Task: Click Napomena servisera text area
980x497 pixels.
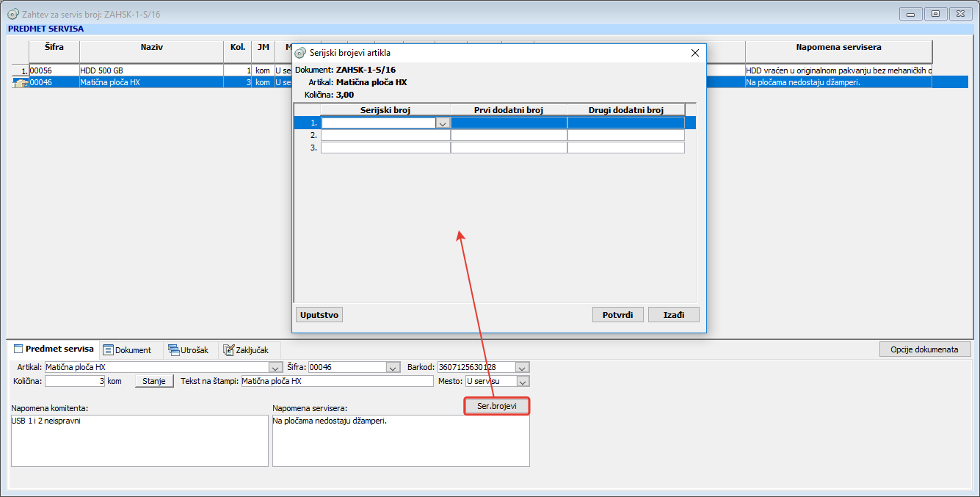Action: [401, 440]
